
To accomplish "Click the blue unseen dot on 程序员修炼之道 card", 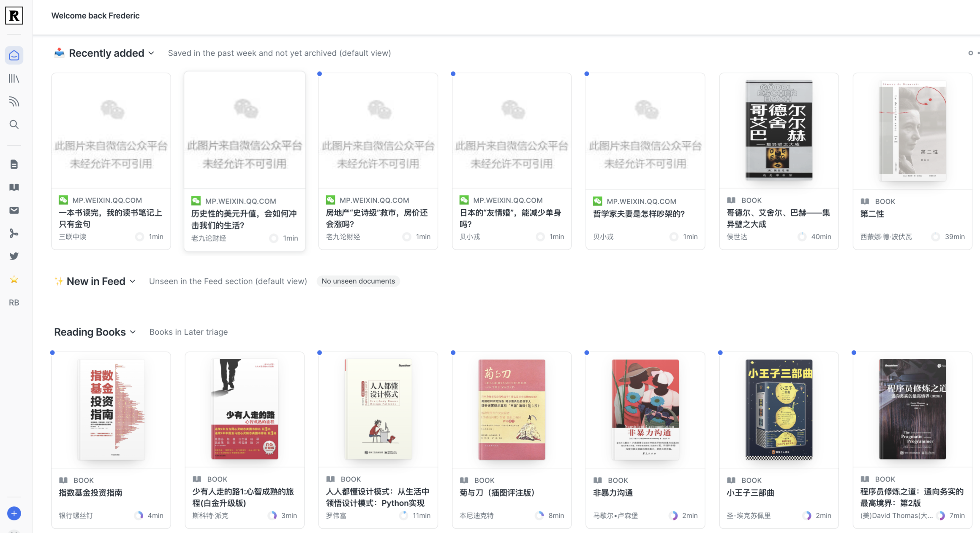I will point(854,352).
